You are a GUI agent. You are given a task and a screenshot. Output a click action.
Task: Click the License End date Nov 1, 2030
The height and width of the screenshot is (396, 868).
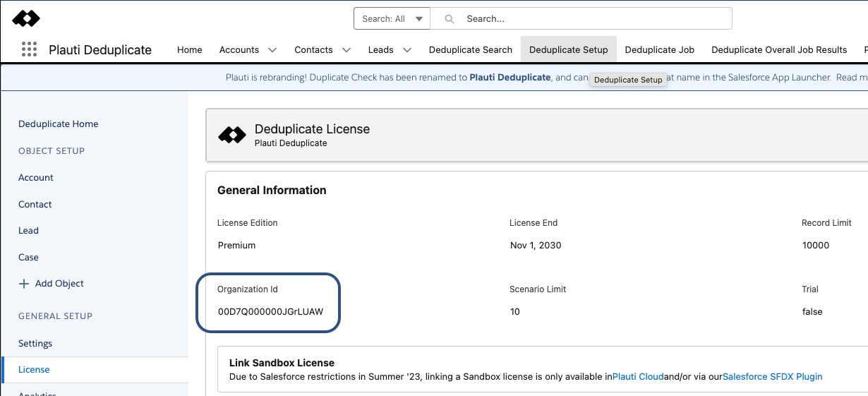(536, 246)
